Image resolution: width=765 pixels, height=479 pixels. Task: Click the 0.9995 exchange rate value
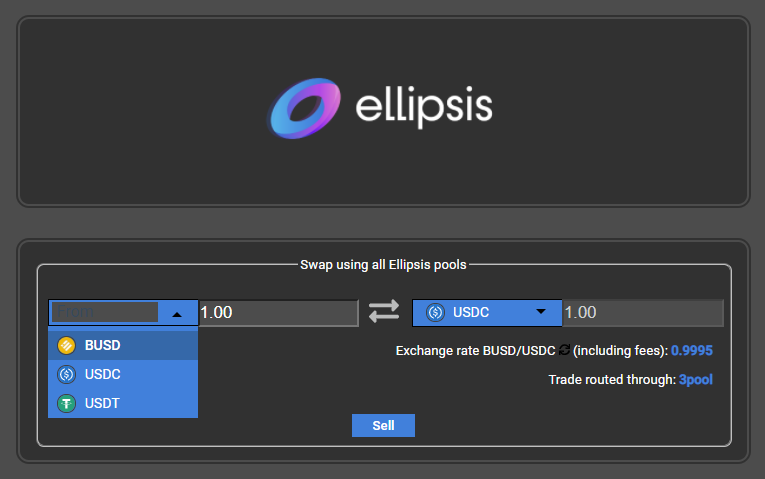pos(692,350)
